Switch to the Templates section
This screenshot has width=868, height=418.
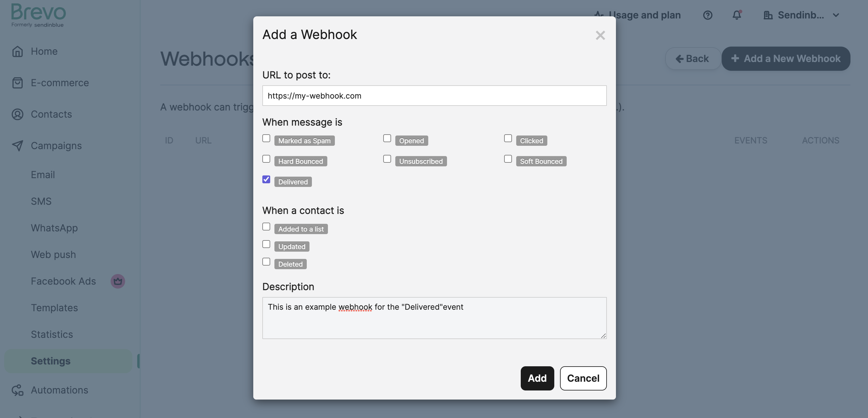[54, 307]
